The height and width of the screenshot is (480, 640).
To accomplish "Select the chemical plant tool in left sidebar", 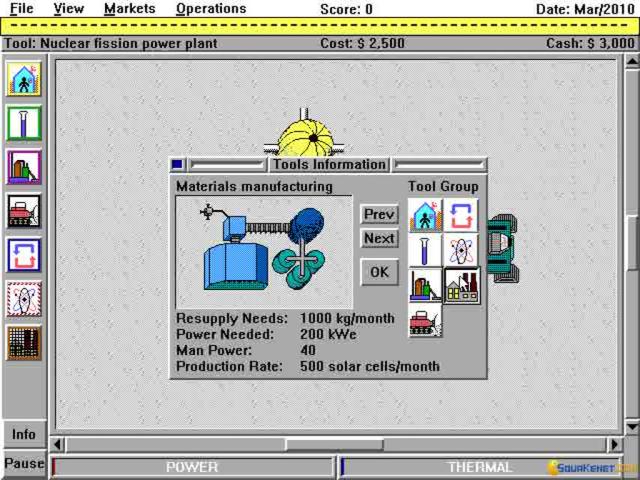I will [x=24, y=167].
